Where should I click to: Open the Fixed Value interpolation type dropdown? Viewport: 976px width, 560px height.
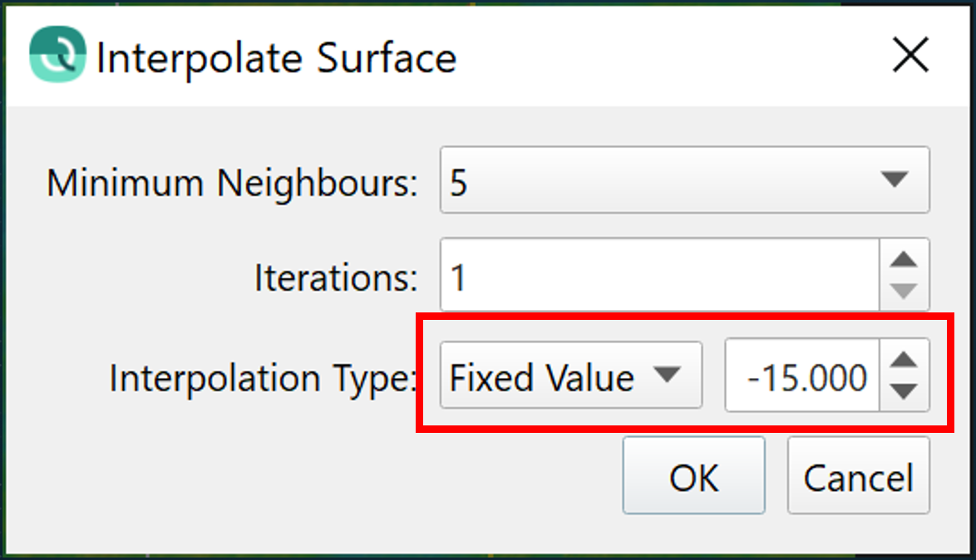570,376
